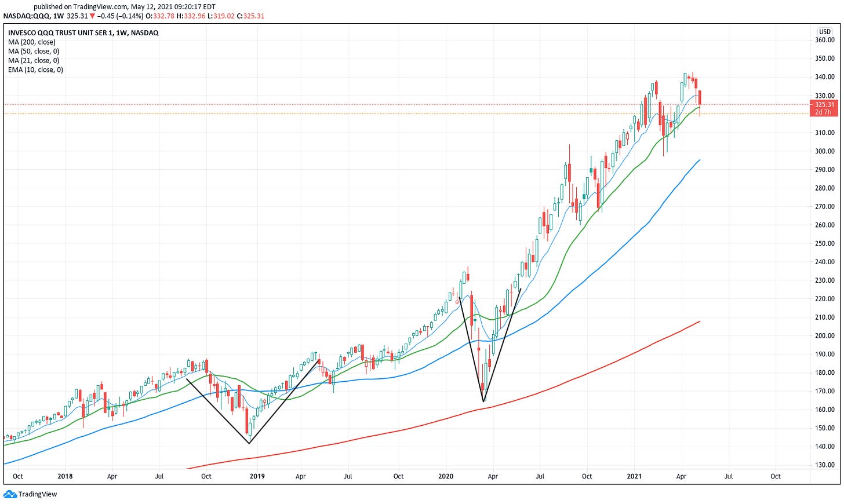Viewport: 844px width, 504px height.
Task: Click the TradingView cloud logo icon
Action: (x=10, y=494)
